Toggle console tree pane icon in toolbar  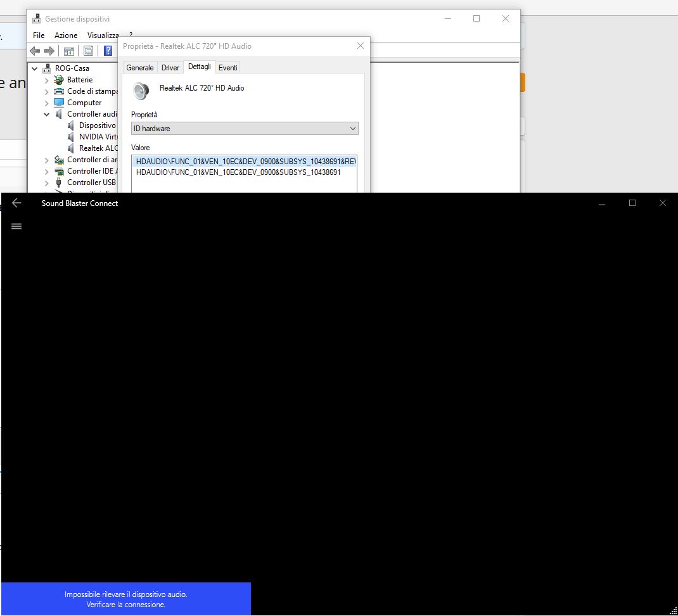pyautogui.click(x=69, y=51)
